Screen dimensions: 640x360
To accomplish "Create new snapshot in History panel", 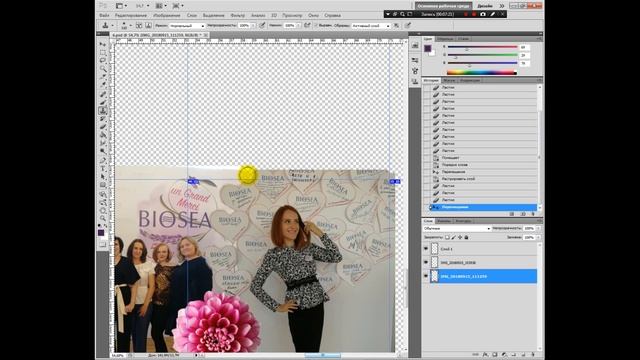I will coord(523,214).
